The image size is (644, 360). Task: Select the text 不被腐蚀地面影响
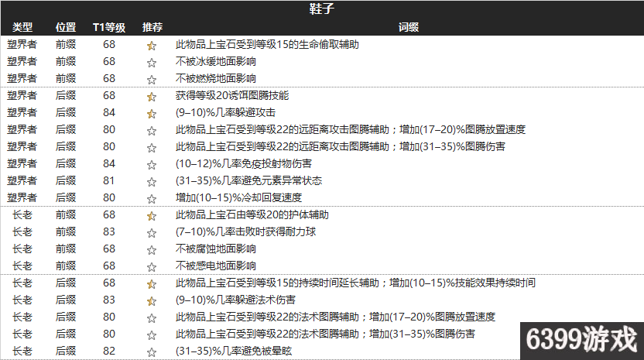(216, 249)
